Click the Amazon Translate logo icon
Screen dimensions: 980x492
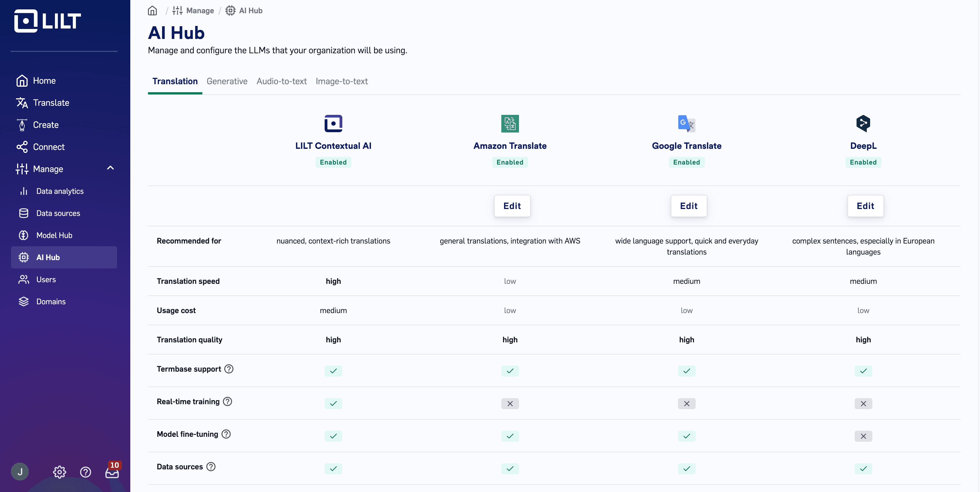point(510,124)
